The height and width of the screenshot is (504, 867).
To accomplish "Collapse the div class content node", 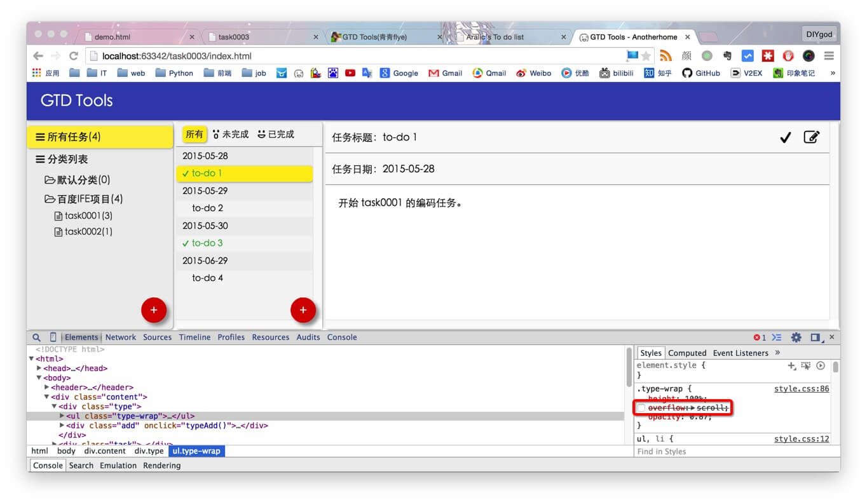I will pos(47,397).
